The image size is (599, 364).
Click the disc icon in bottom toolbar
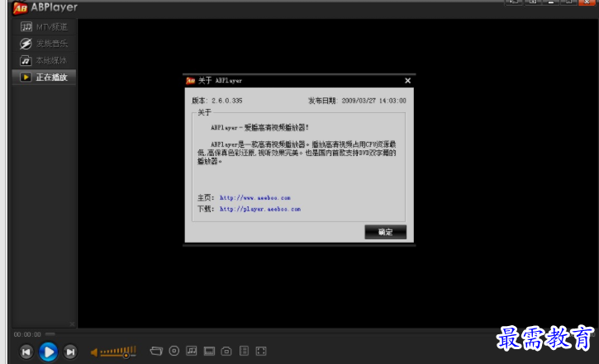point(174,351)
